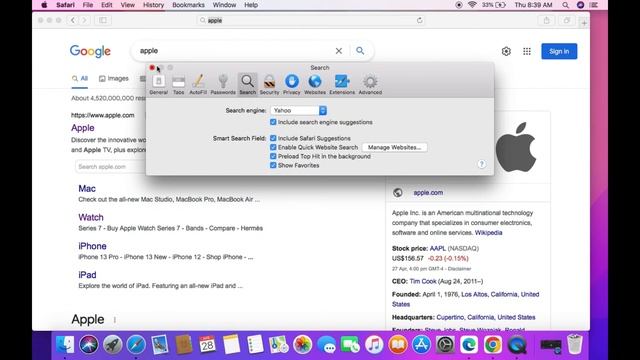
Task: Select the Google All results tab
Action: 80,78
